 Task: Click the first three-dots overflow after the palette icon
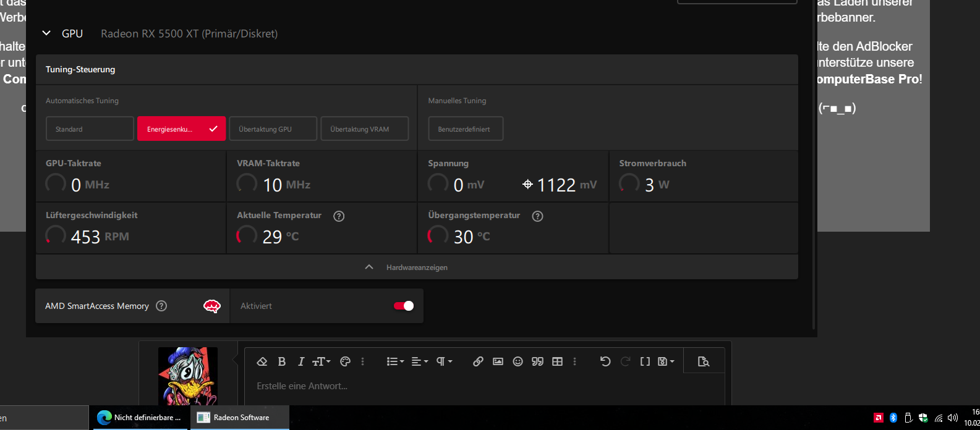pyautogui.click(x=363, y=361)
